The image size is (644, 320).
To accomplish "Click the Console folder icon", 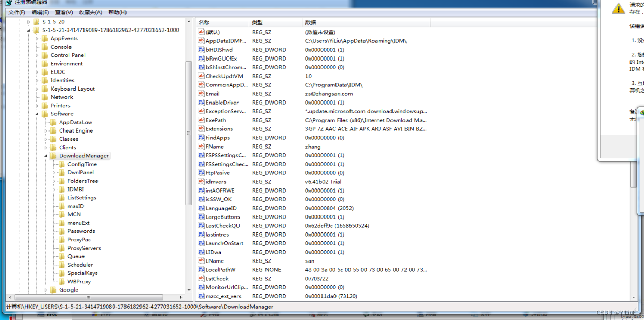I will click(x=45, y=47).
